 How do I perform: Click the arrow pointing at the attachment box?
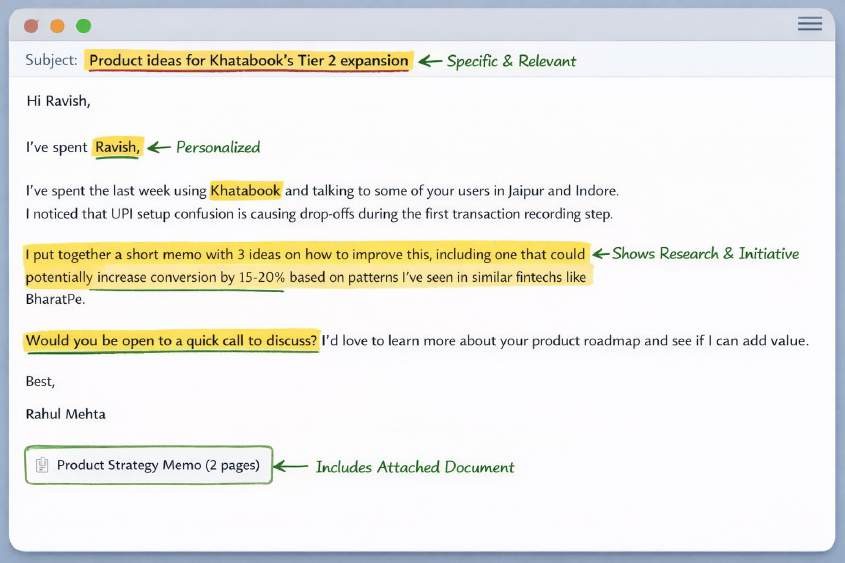click(x=290, y=466)
